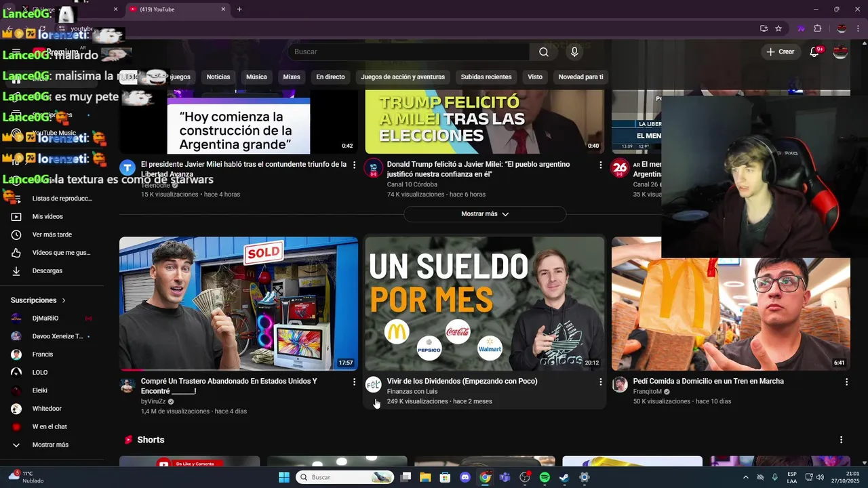Open Trump felicitó a Milei thumbnail
This screenshot has width=868, height=488.
tap(485, 121)
